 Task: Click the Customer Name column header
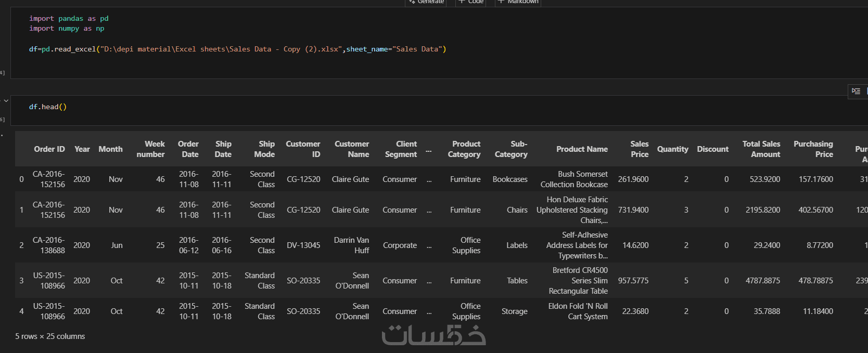click(352, 149)
